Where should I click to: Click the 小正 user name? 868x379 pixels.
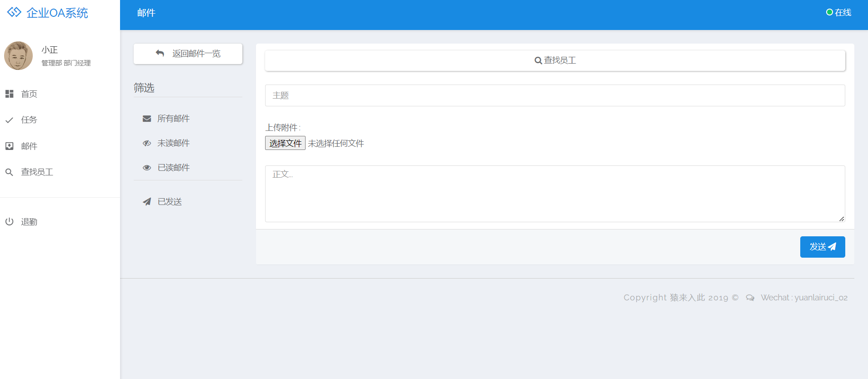(x=50, y=50)
